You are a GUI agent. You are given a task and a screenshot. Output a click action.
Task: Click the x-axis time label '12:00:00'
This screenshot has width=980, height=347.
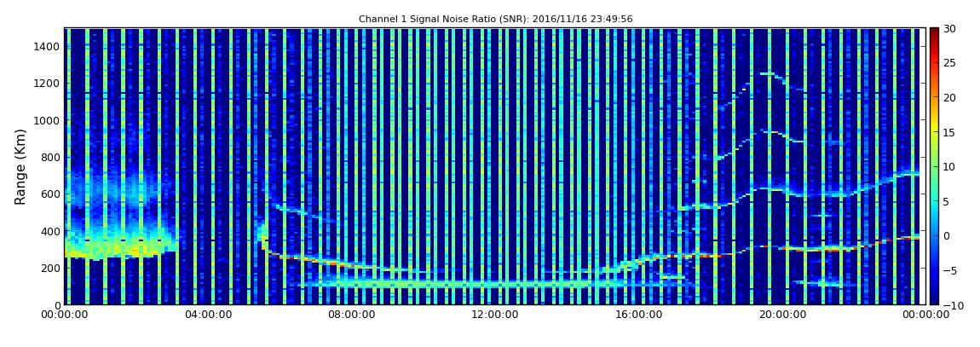click(494, 315)
